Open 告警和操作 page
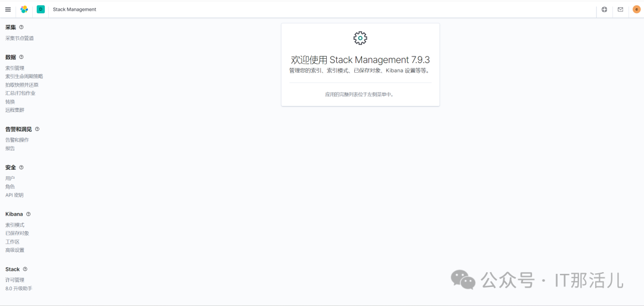This screenshot has height=306, width=644. (x=17, y=140)
